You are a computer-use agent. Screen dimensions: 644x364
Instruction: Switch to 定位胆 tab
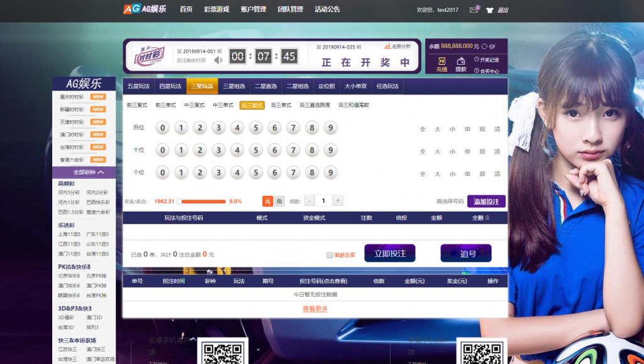(x=326, y=86)
